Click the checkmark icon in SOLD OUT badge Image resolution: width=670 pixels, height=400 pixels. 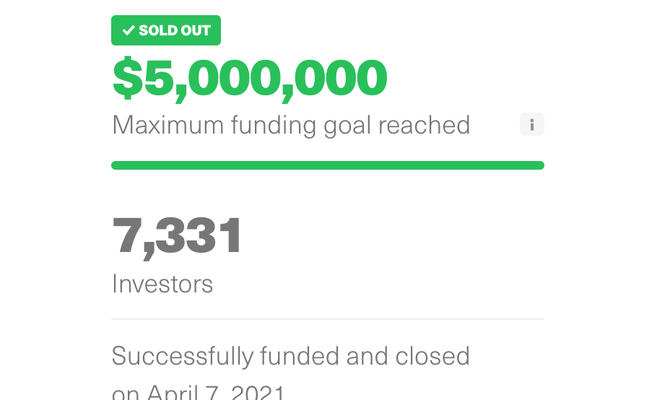click(128, 30)
